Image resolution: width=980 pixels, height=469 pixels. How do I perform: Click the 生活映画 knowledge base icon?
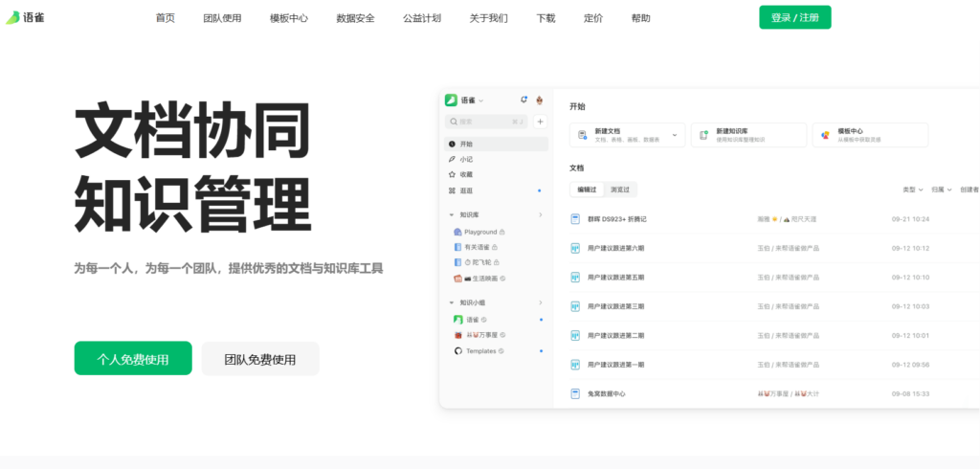(457, 278)
